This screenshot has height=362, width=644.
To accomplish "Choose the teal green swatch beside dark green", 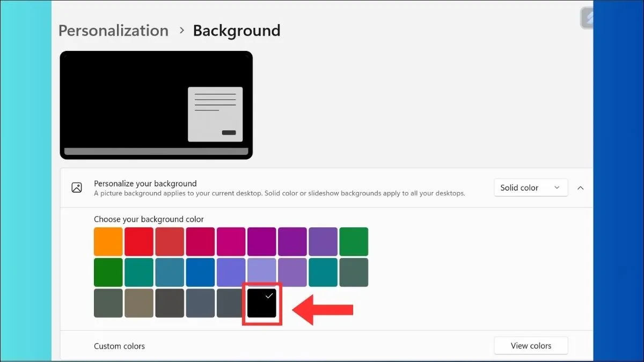I will point(139,272).
